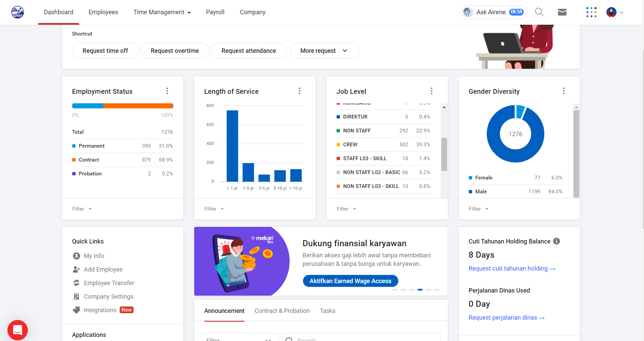Click the company logo in top-left corner

[x=18, y=12]
